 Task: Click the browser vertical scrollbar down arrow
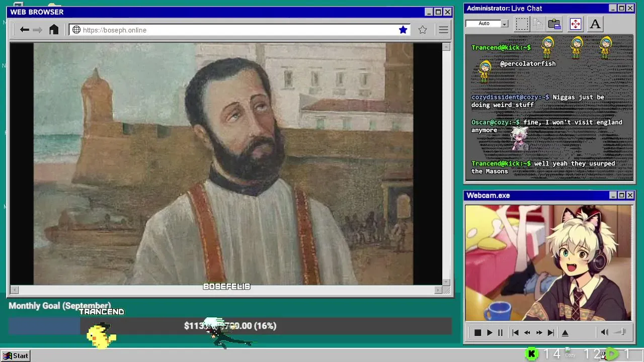[x=446, y=282]
